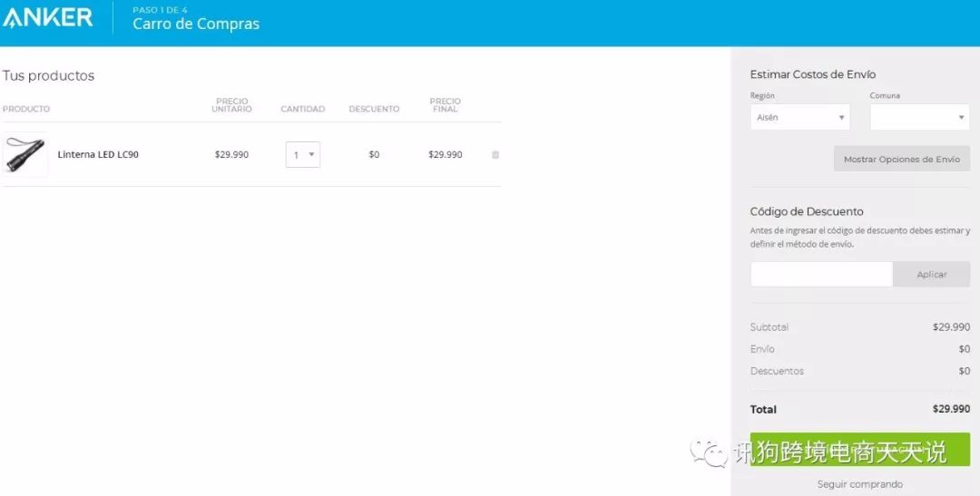This screenshot has width=980, height=496.
Task: Focus the discount code input field
Action: click(821, 274)
